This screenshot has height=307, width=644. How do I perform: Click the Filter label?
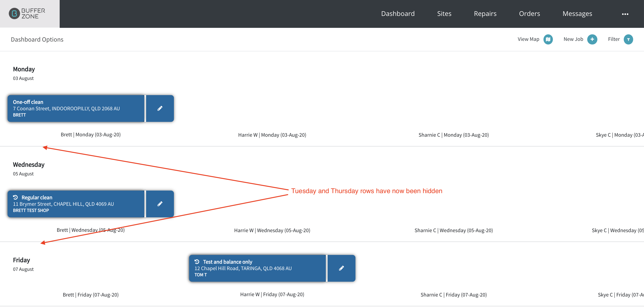(x=613, y=39)
